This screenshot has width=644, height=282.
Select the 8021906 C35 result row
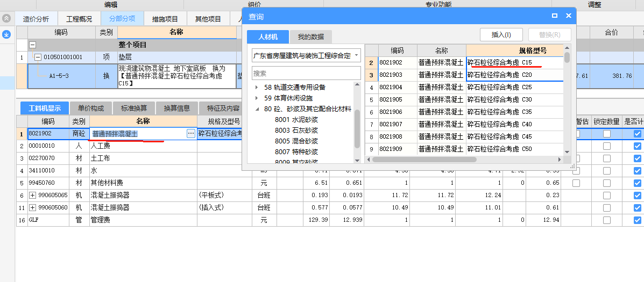pyautogui.click(x=464, y=112)
